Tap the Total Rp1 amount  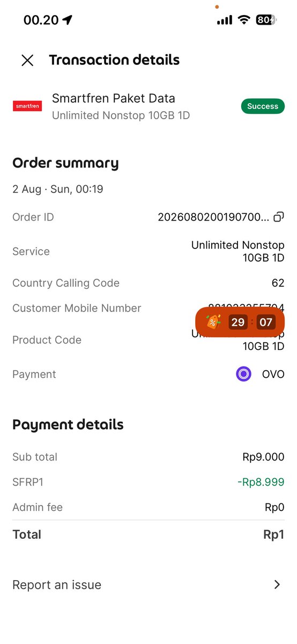pyautogui.click(x=273, y=535)
